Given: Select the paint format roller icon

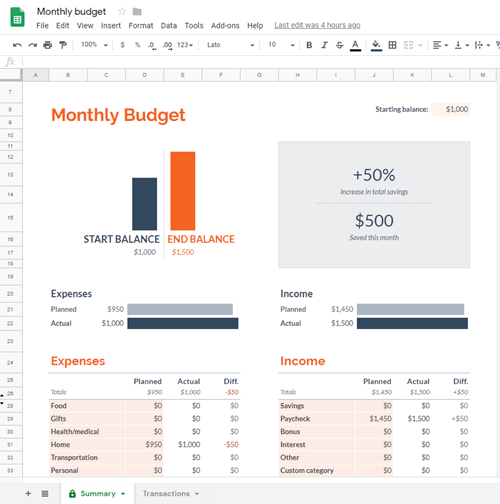Looking at the screenshot, I should coord(63,45).
